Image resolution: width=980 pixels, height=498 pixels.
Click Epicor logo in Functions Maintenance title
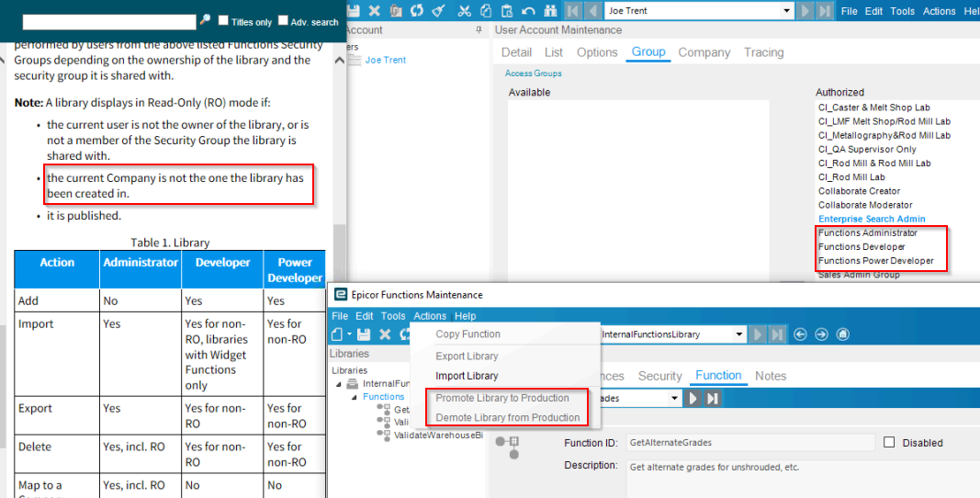[341, 295]
